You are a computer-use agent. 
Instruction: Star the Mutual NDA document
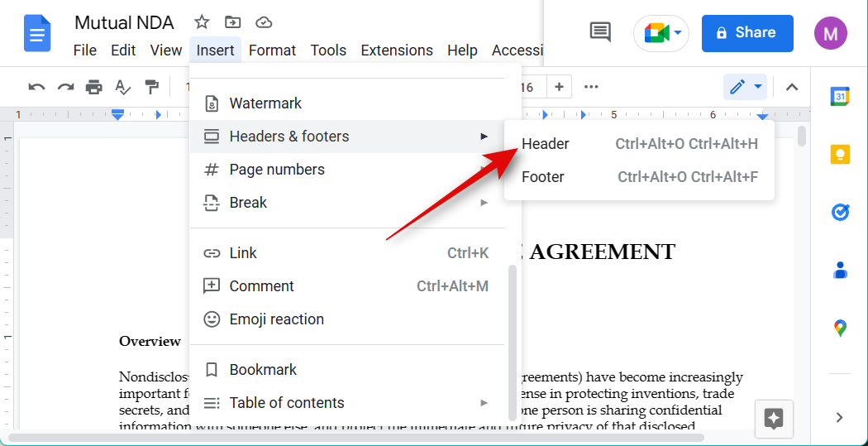[202, 22]
